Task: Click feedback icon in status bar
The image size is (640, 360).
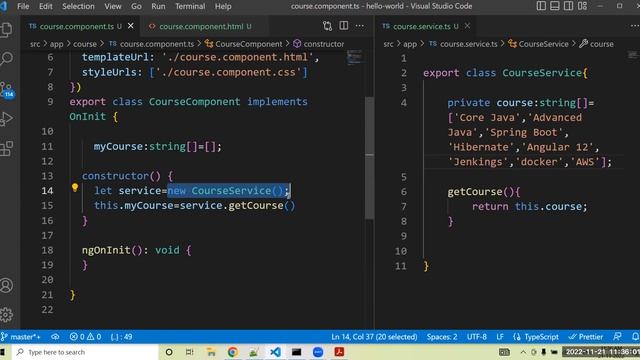Action: [618, 337]
